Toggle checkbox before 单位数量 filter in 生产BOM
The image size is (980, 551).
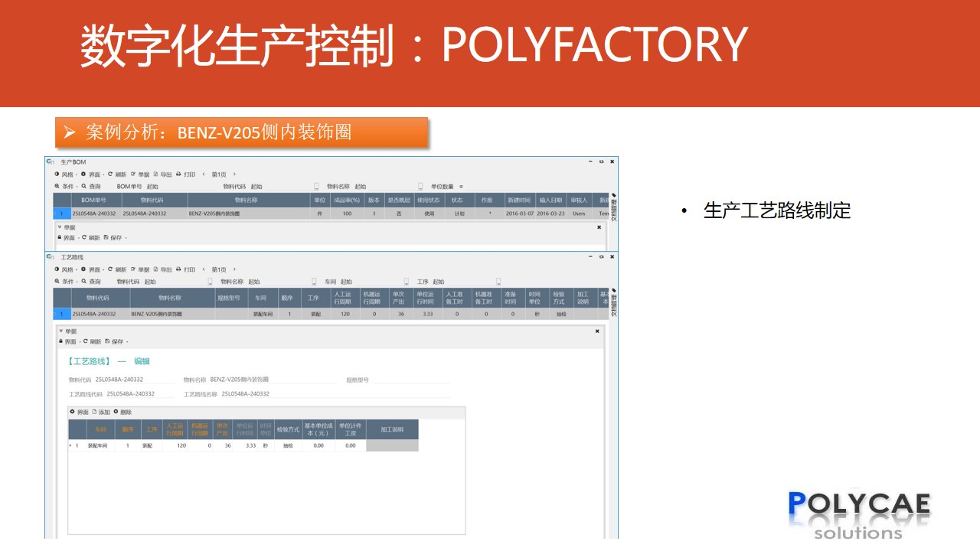click(x=420, y=186)
